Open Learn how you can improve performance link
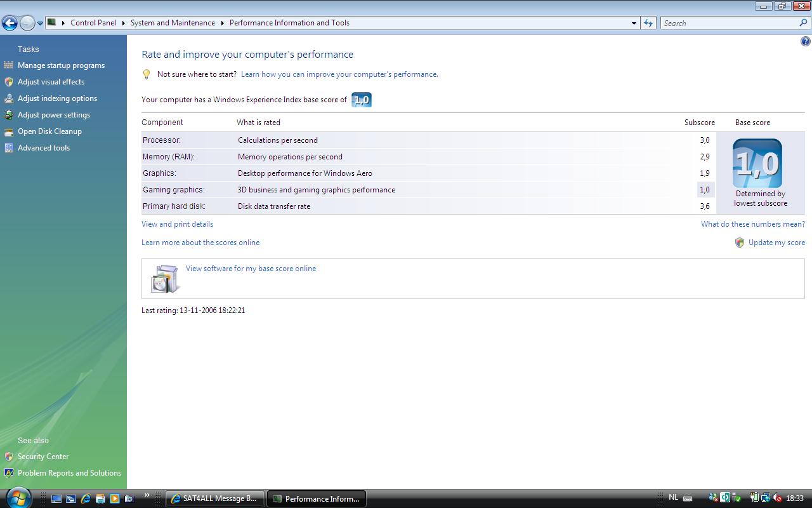Viewport: 812px width, 508px height. (x=339, y=74)
